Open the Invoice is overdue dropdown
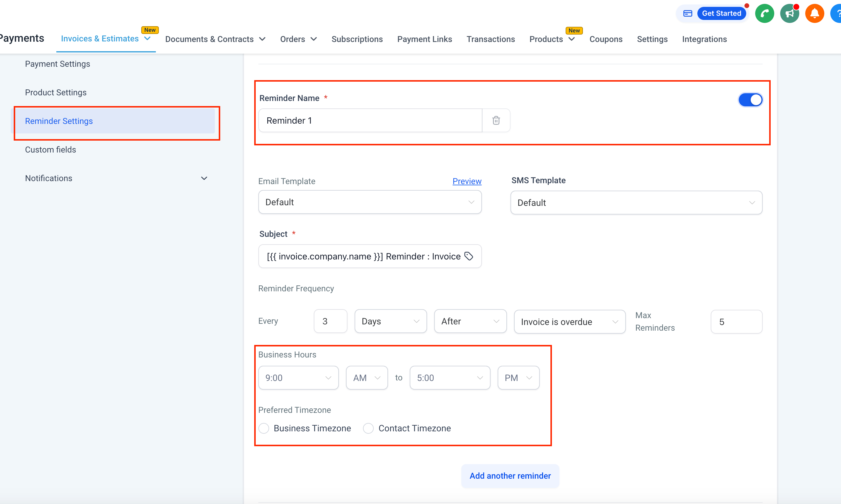Image resolution: width=841 pixels, height=504 pixels. [570, 322]
